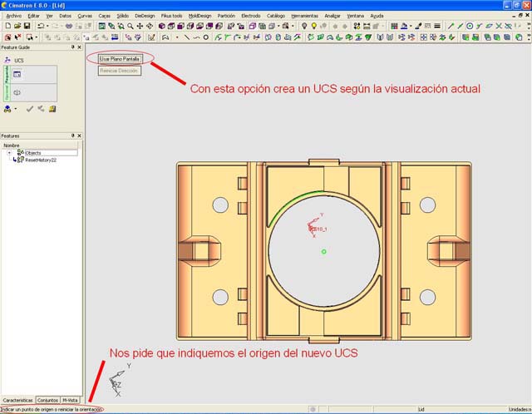Close the Features panel
This screenshot has width=532, height=414.
[x=81, y=136]
